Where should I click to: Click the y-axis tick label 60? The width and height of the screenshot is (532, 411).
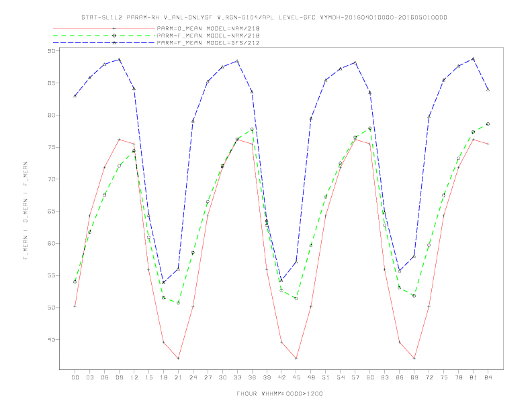51,244
